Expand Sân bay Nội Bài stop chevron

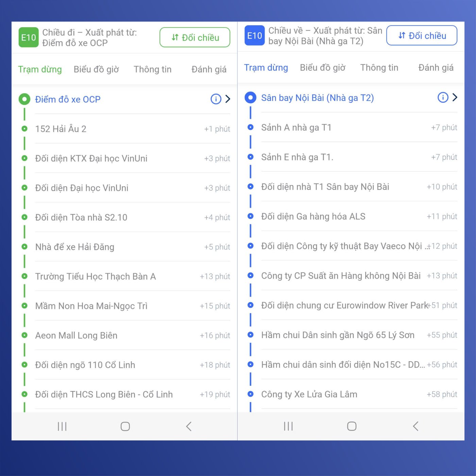[x=455, y=98]
